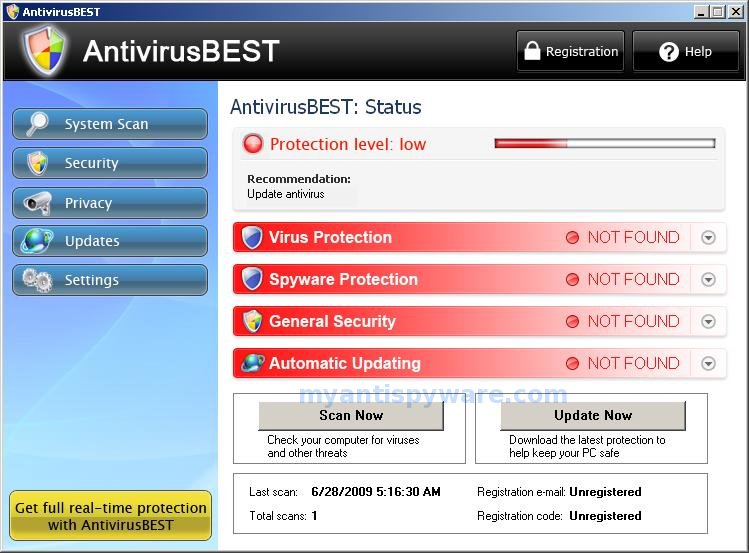Click red status dot for Virus Protection
The height and width of the screenshot is (553, 749).
click(x=572, y=237)
